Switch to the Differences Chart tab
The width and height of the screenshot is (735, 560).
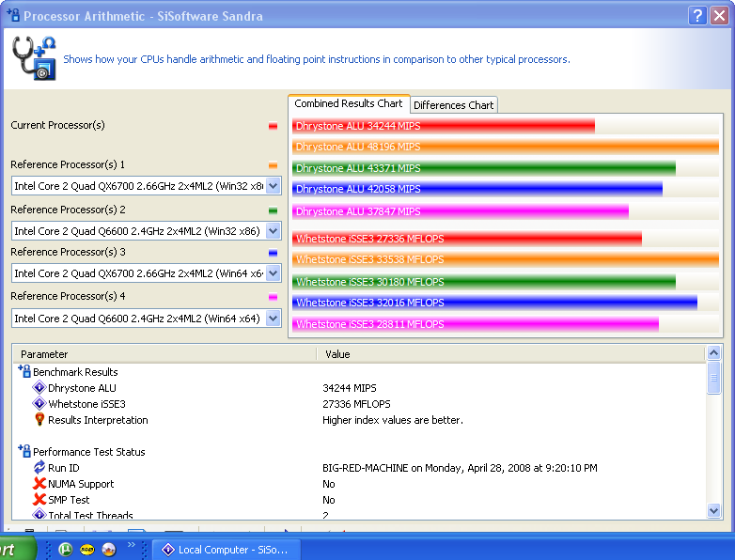point(453,105)
